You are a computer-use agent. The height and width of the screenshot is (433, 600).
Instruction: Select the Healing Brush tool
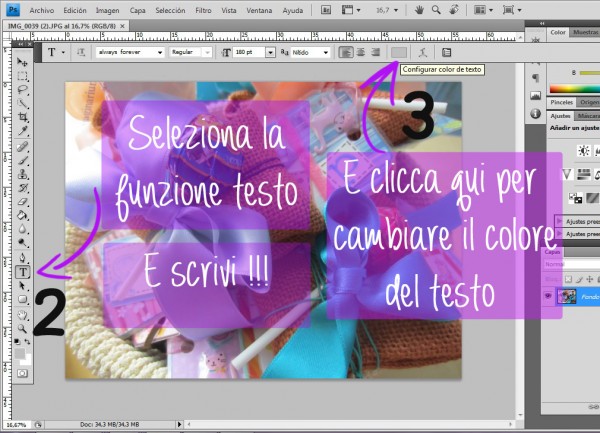click(22, 147)
